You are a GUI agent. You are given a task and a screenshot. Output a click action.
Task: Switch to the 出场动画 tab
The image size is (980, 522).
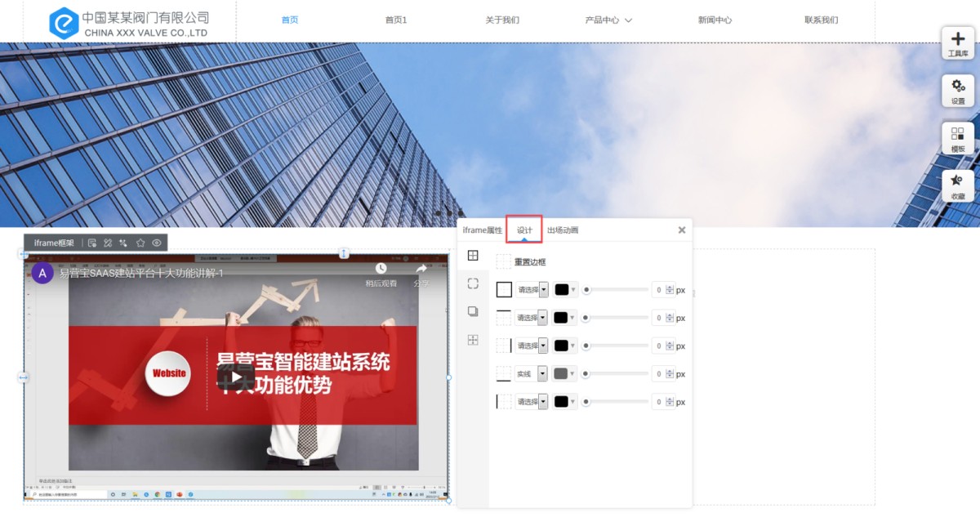pos(563,230)
